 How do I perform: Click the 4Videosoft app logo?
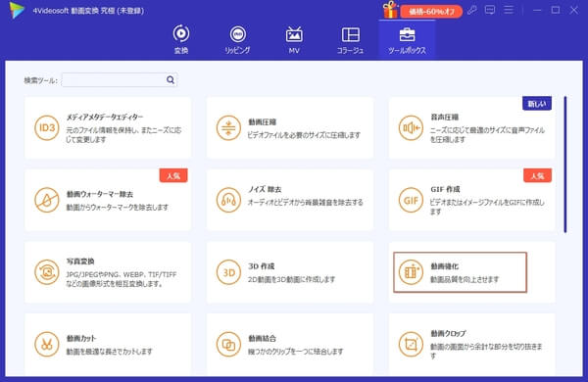[x=17, y=10]
